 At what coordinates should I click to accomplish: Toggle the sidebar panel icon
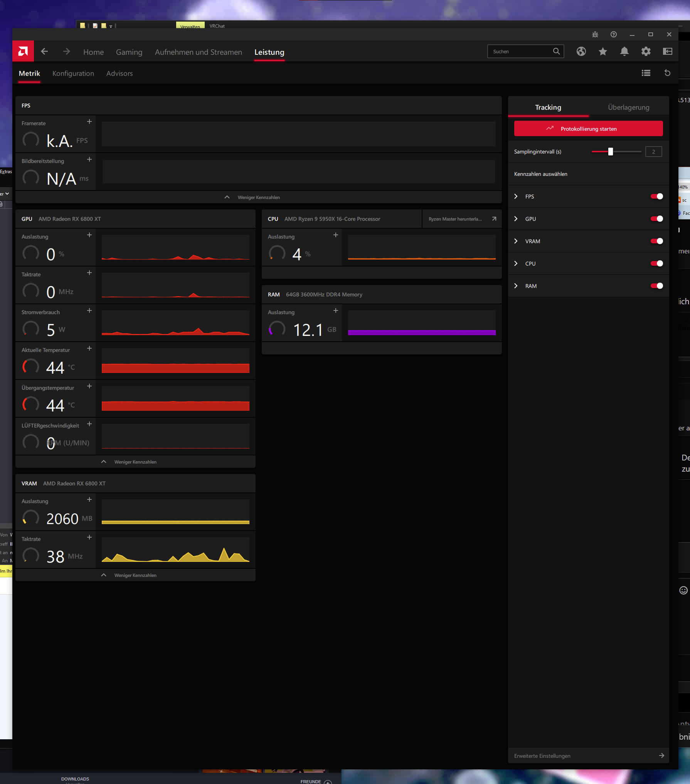click(668, 51)
